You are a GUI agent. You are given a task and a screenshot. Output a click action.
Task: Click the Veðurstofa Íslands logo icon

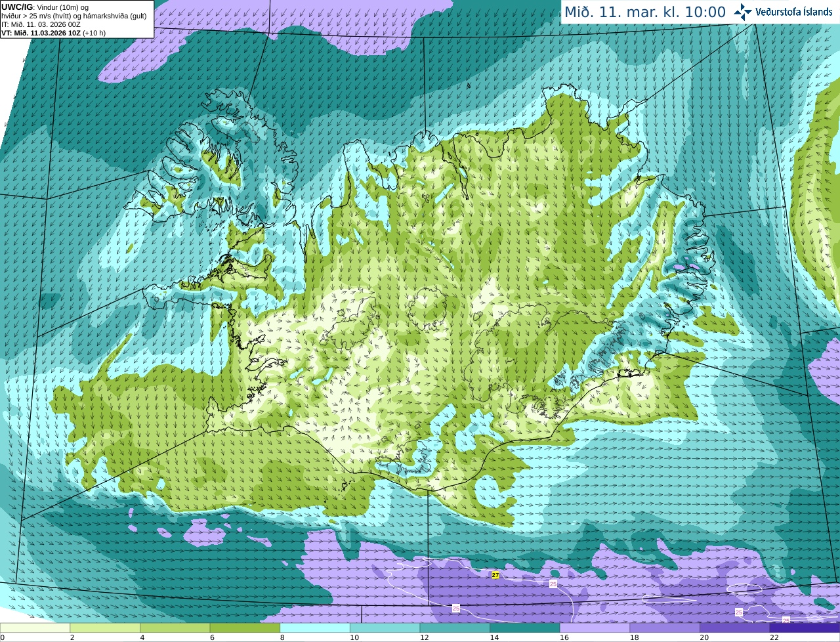(x=743, y=12)
